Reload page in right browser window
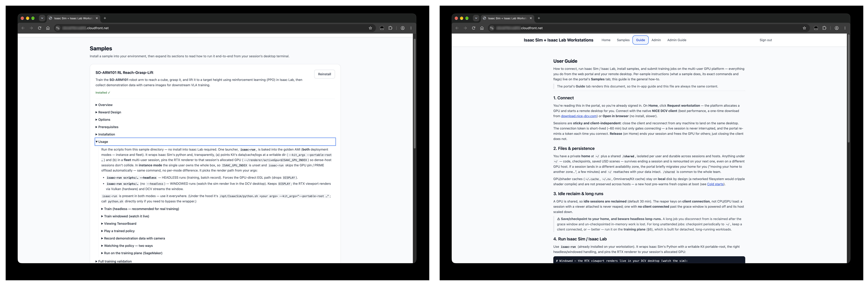This screenshot has height=285, width=868. point(473,28)
